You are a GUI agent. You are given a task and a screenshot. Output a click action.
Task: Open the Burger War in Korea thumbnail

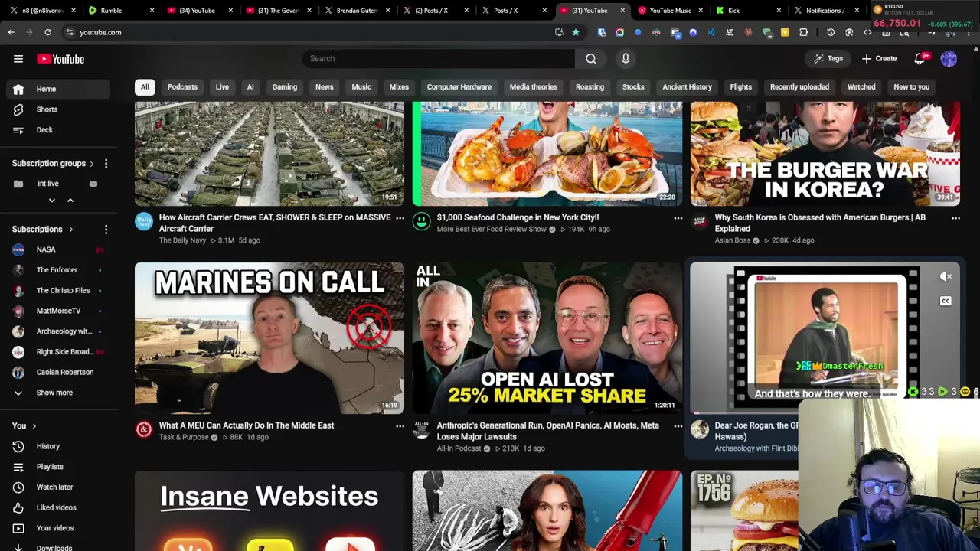pos(825,153)
